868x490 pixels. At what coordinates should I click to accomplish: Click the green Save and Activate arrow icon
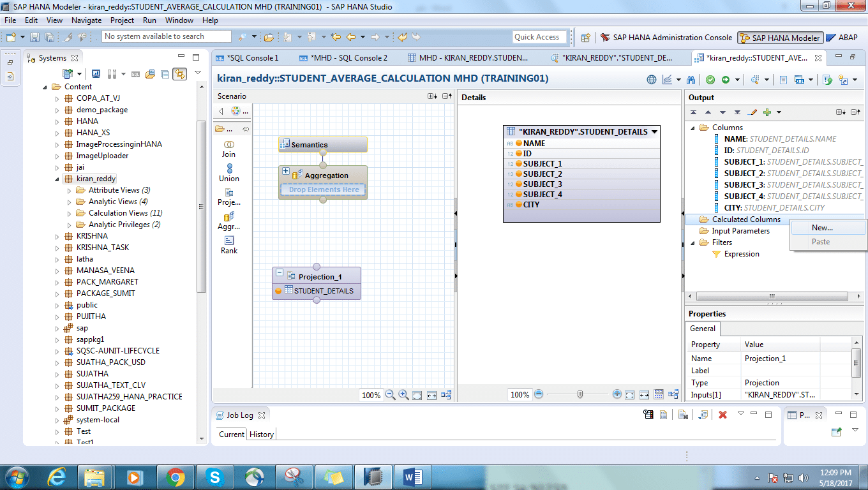click(726, 80)
